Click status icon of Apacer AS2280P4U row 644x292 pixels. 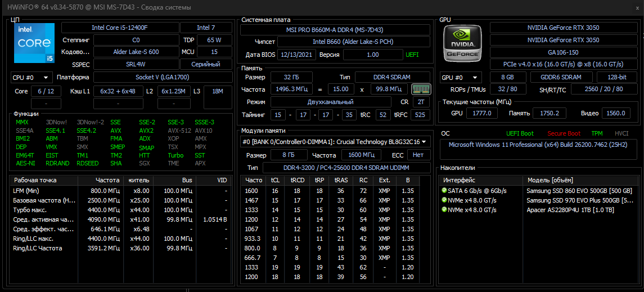coord(444,209)
